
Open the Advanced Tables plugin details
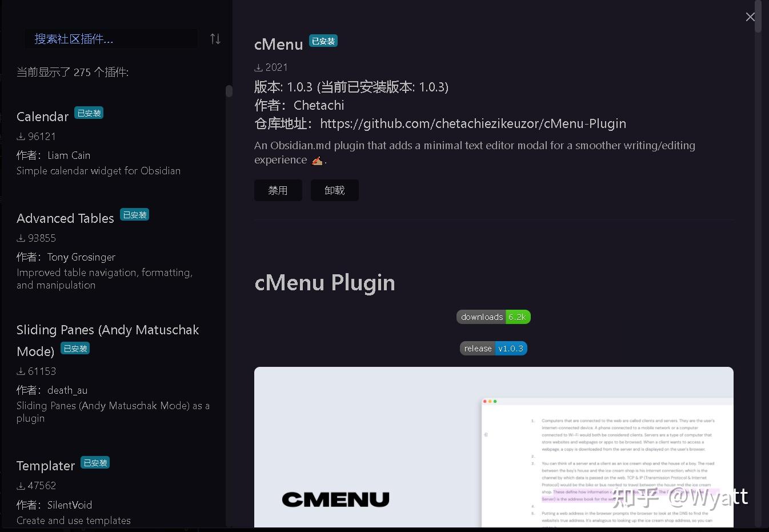(65, 218)
